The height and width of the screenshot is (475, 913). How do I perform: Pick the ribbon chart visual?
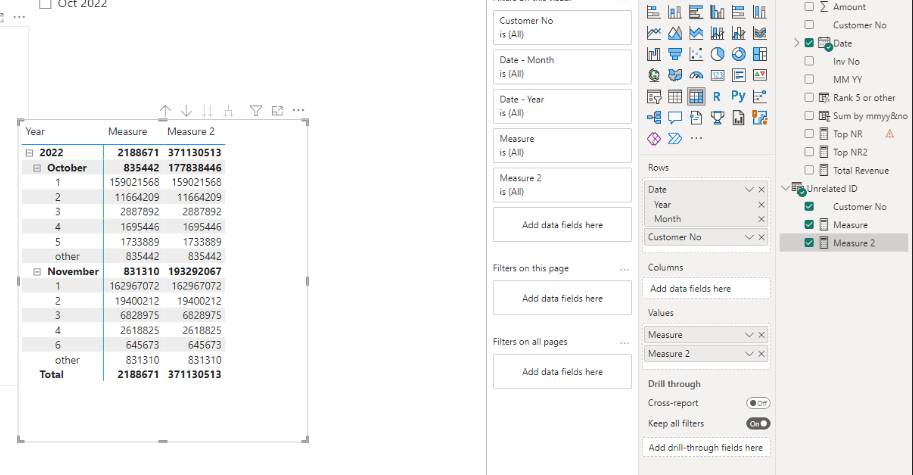click(x=760, y=33)
